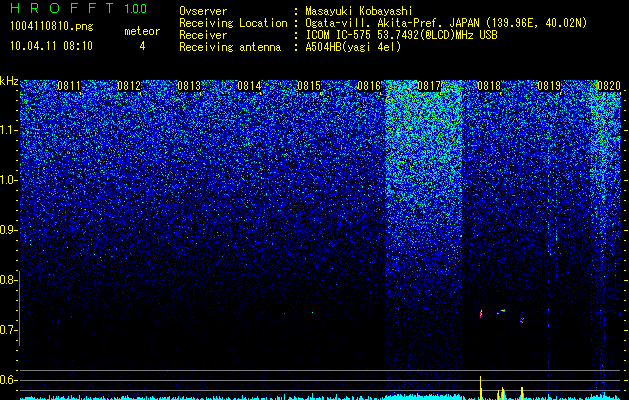The image size is (629, 400).
Task: Click the 1.1 frequency axis label
Action: 7,130
